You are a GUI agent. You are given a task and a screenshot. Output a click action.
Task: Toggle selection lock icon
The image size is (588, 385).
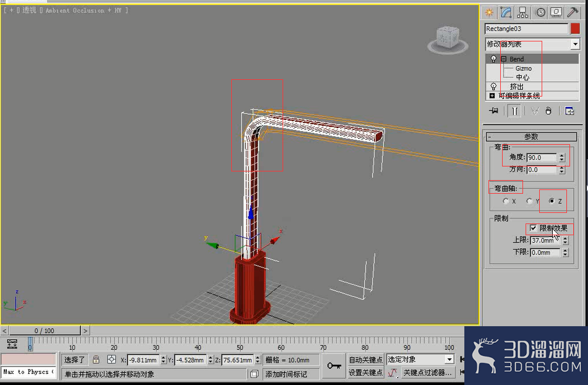96,360
